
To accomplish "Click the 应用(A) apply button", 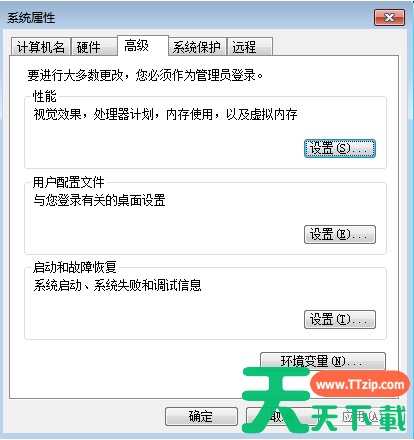I will 362,416.
